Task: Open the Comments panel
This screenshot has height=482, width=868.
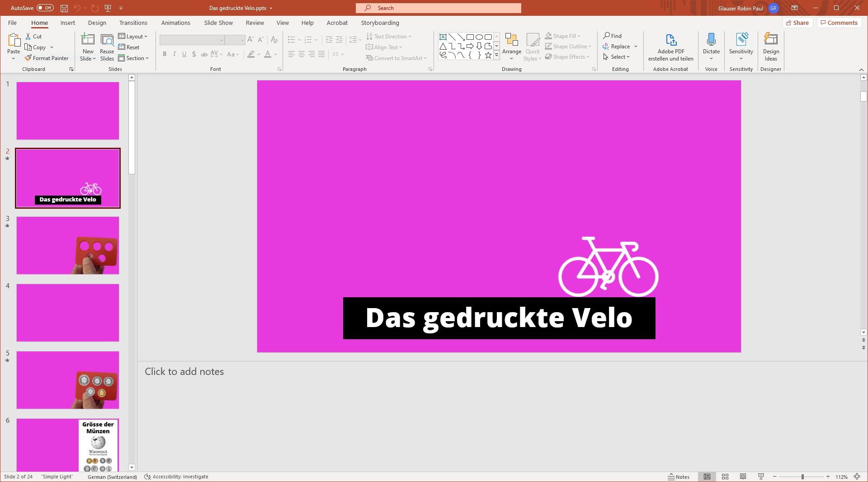Action: pyautogui.click(x=839, y=23)
